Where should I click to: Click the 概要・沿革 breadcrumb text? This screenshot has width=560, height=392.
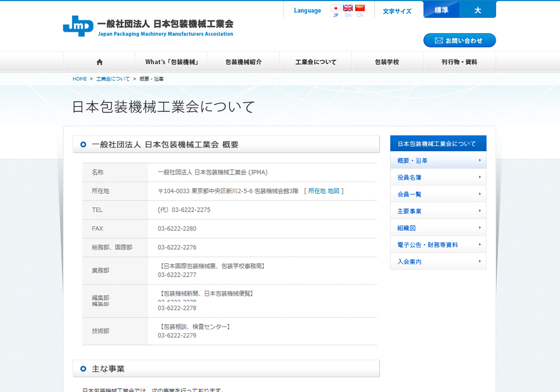[151, 79]
